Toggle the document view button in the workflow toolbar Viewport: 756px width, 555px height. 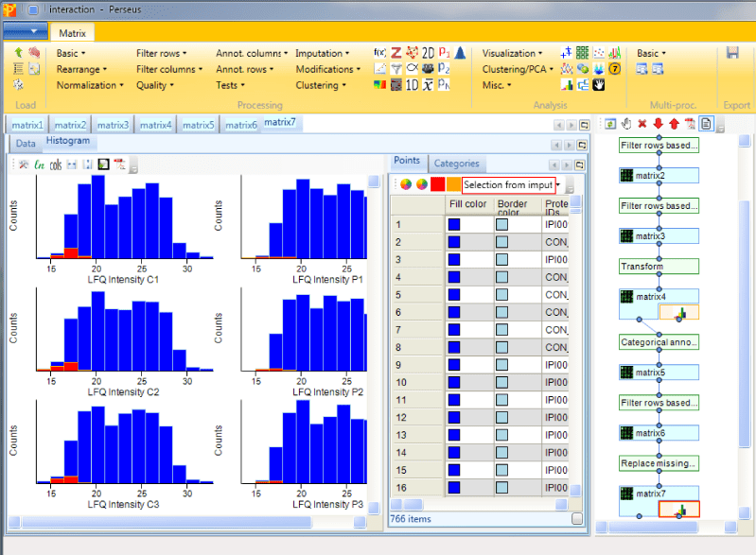pos(707,124)
